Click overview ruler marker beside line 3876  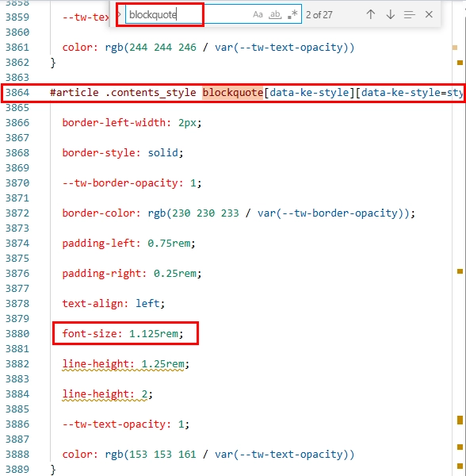click(460, 271)
